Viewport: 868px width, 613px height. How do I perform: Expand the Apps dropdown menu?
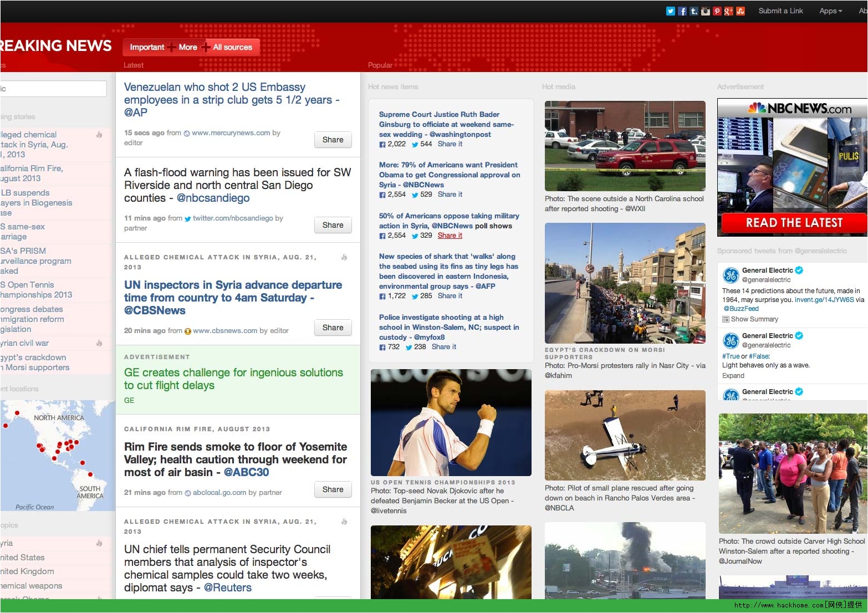point(830,11)
